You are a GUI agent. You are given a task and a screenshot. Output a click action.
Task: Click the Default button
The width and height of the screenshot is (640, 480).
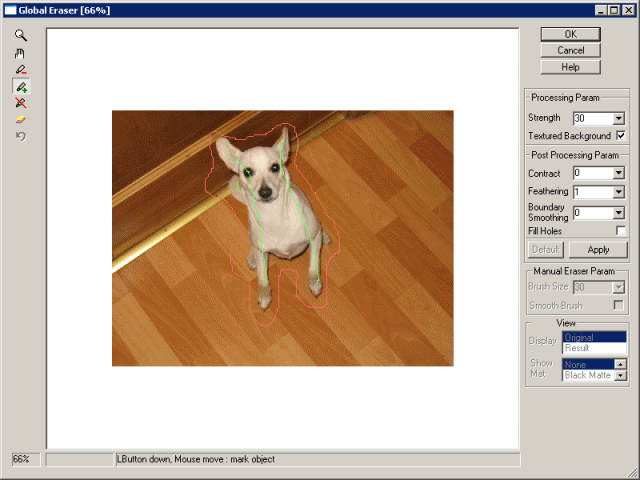546,250
